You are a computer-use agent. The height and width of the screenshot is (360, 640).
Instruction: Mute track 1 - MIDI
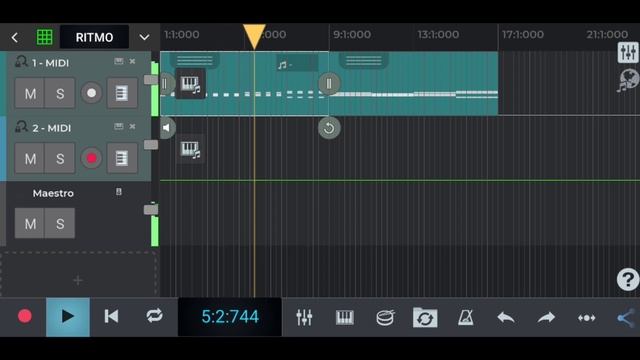pyautogui.click(x=30, y=93)
